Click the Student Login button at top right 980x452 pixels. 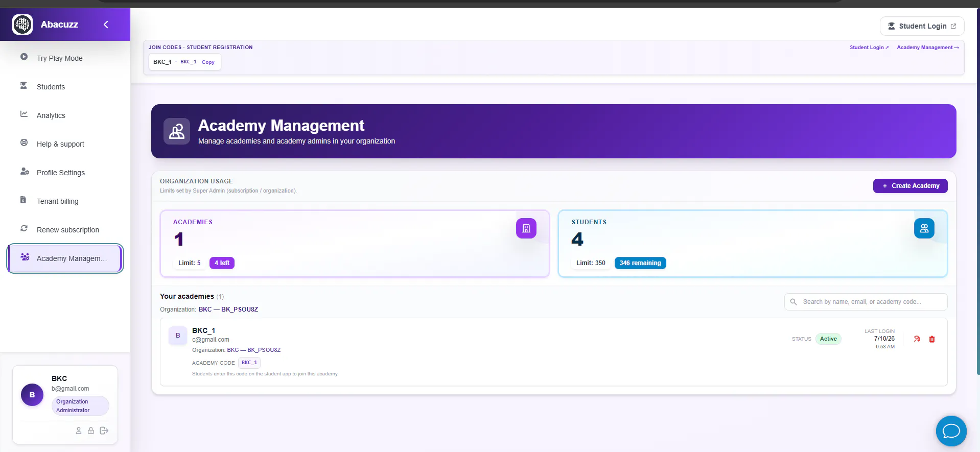(922, 26)
